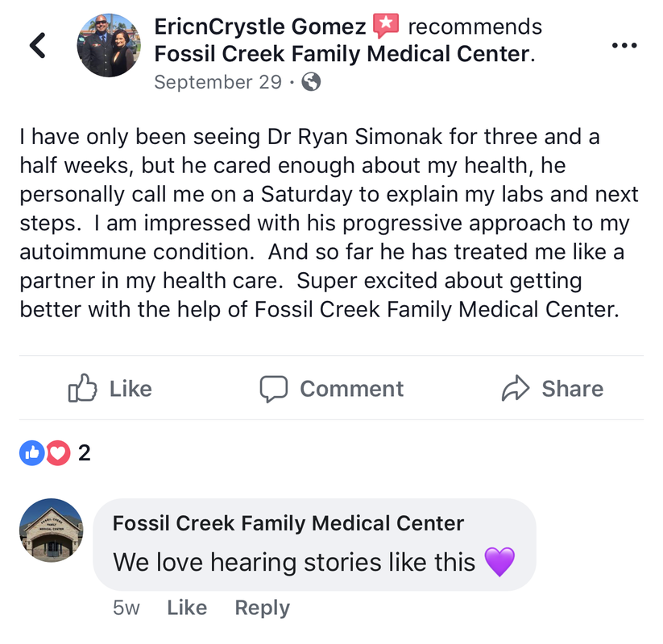The width and height of the screenshot is (663, 644).
Task: Open the EricnCrystle Gomez profile name
Action: pyautogui.click(x=259, y=27)
